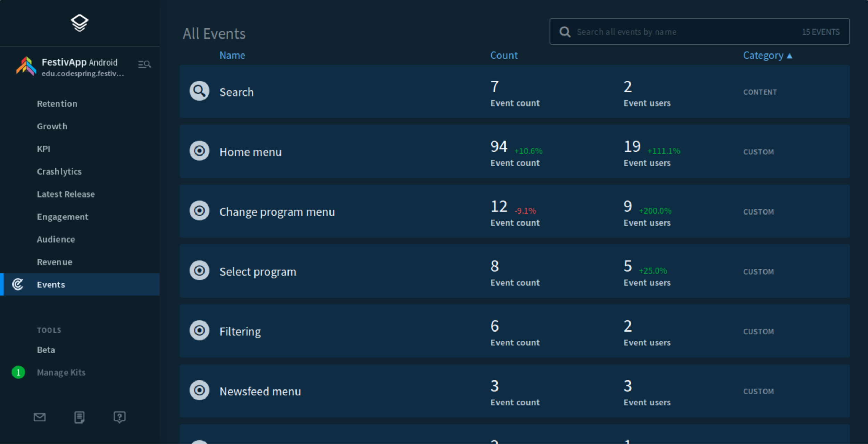This screenshot has height=444, width=868.
Task: Open the documentation page icon
Action: pyautogui.click(x=80, y=417)
